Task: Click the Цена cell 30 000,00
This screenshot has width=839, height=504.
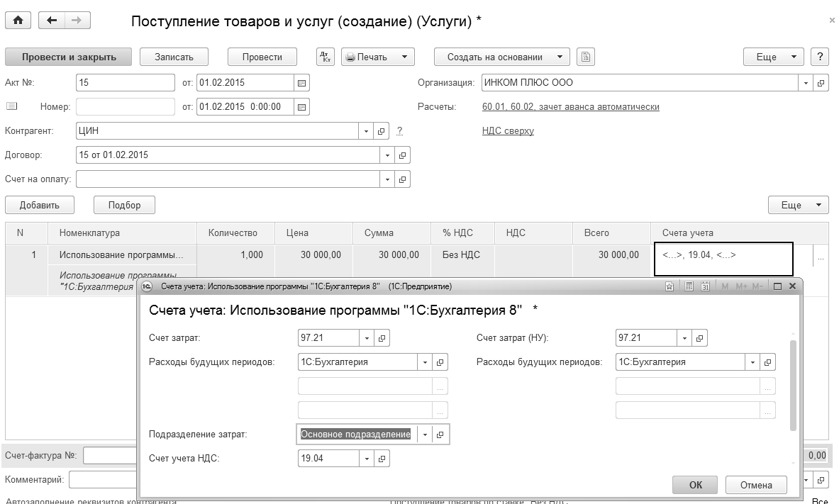Action: click(x=313, y=255)
